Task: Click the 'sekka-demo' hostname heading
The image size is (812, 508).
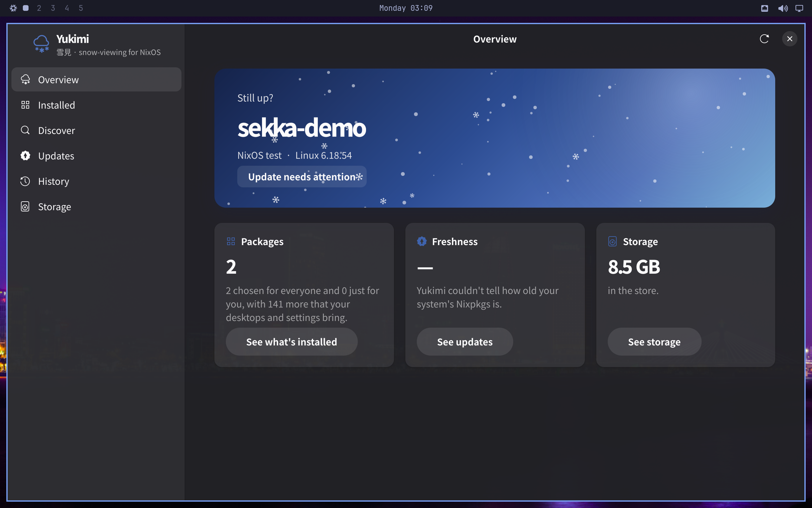Action: point(302,128)
